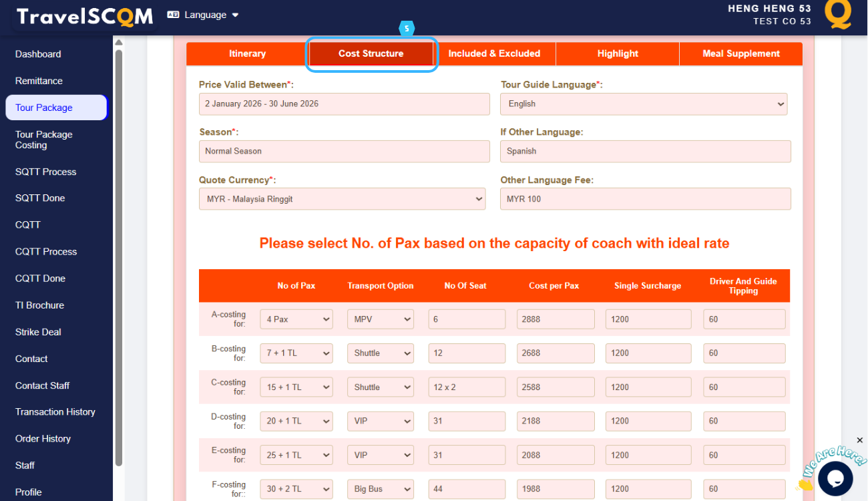Screen dimensions: 868x501
Task: Click the TravelSCQM logo
Action: coord(85,17)
